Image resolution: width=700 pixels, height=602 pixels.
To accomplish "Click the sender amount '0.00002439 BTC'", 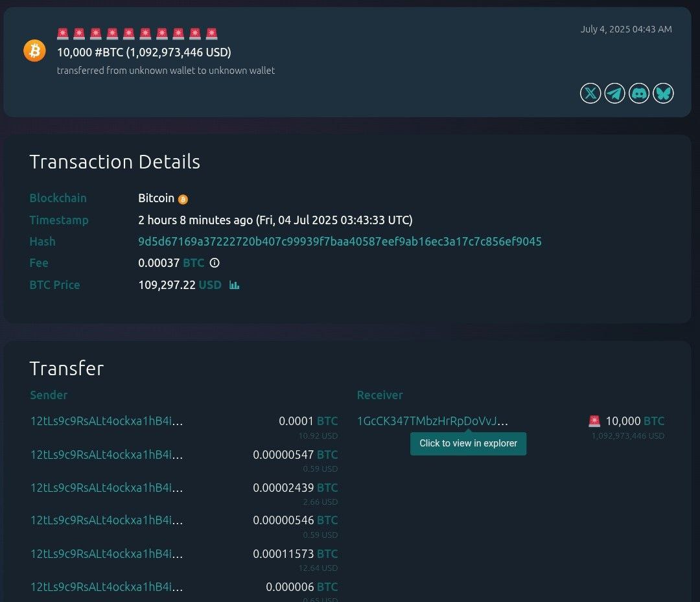I will point(295,487).
